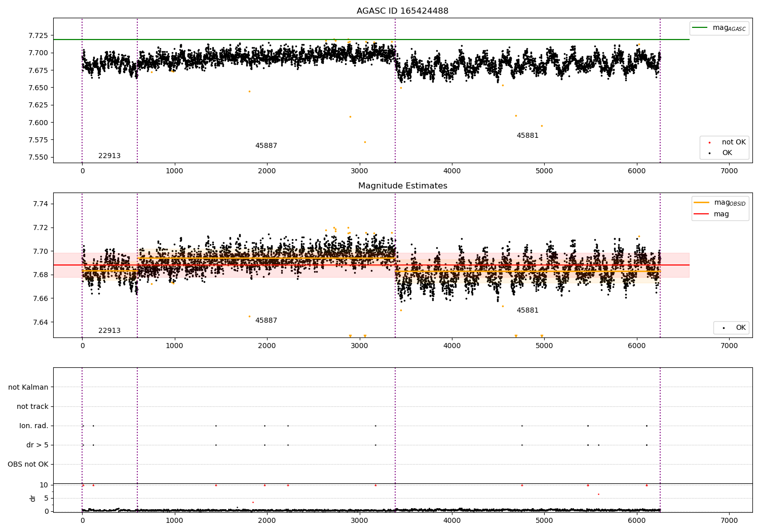
Task: Click the mag AGASC legend label
Action: 729,28
